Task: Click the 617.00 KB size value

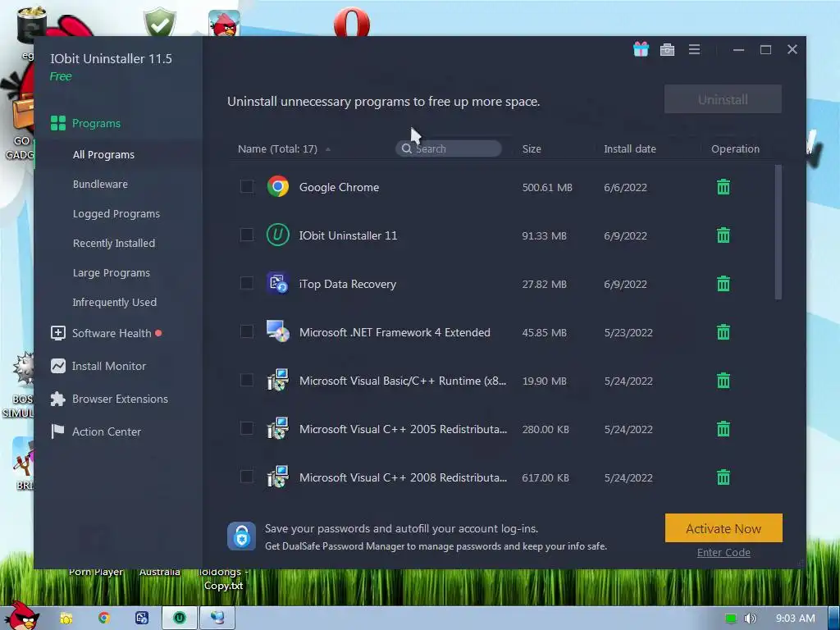Action: [x=546, y=477]
